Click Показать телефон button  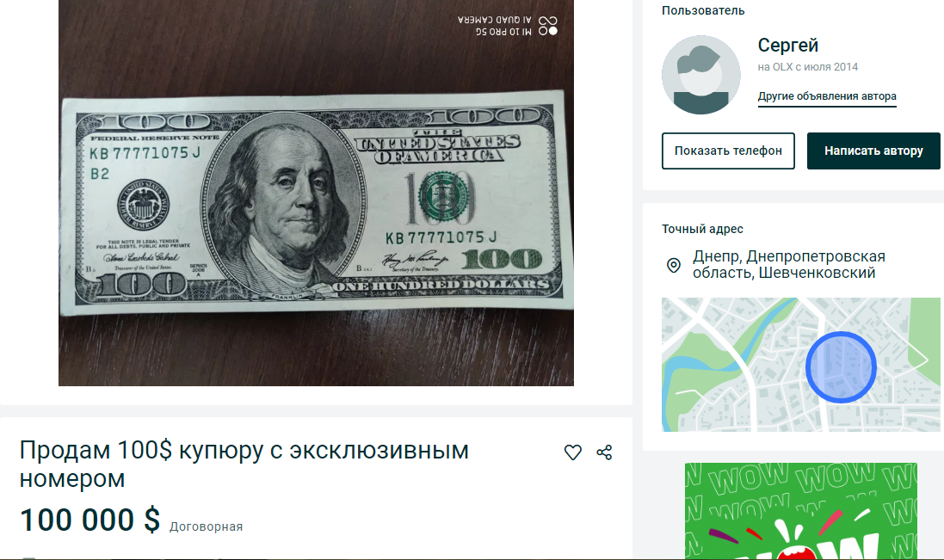[x=728, y=151]
